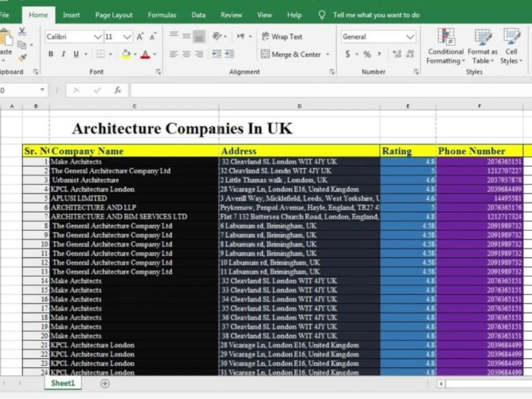Open the Font name Calibri dropdown

[x=97, y=37]
